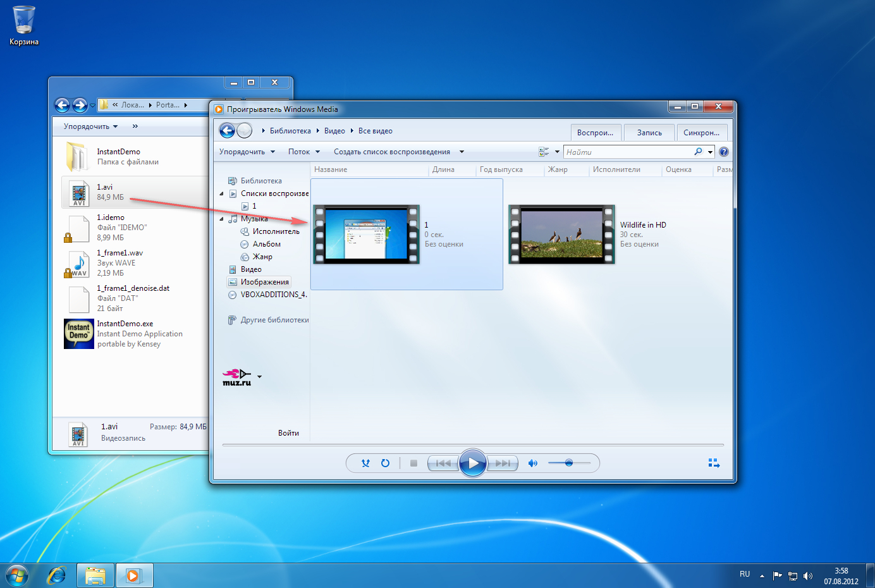The image size is (875, 588).
Task: Open Media Player help icon
Action: point(724,152)
